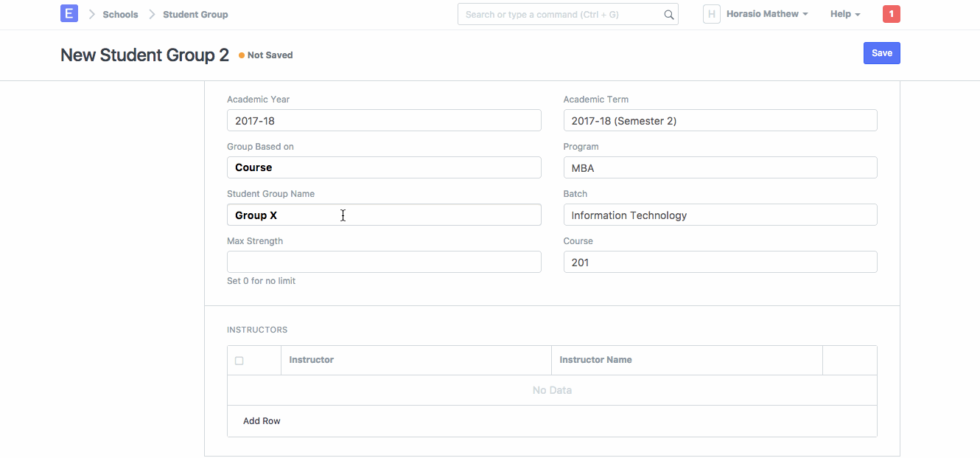
Task: Add Row to Instructors table
Action: point(262,421)
